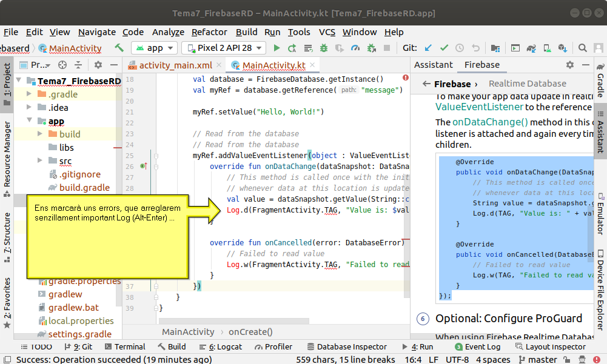Click the Stop red square icon

(x=386, y=48)
